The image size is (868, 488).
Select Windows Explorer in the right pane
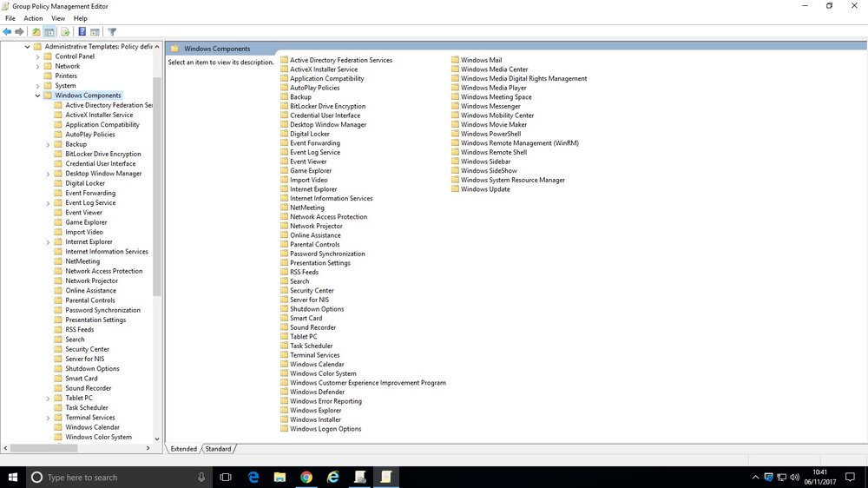pyautogui.click(x=316, y=411)
